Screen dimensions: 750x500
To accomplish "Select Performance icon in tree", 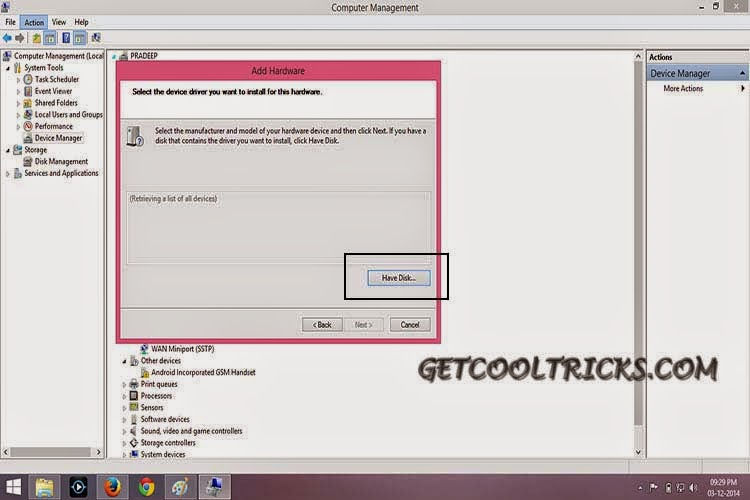I will point(28,126).
